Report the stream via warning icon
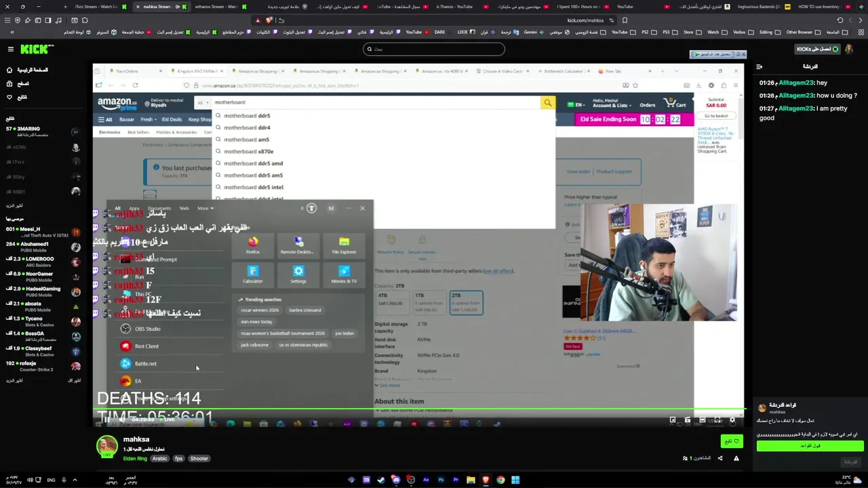The width and height of the screenshot is (868, 488). [x=736, y=458]
